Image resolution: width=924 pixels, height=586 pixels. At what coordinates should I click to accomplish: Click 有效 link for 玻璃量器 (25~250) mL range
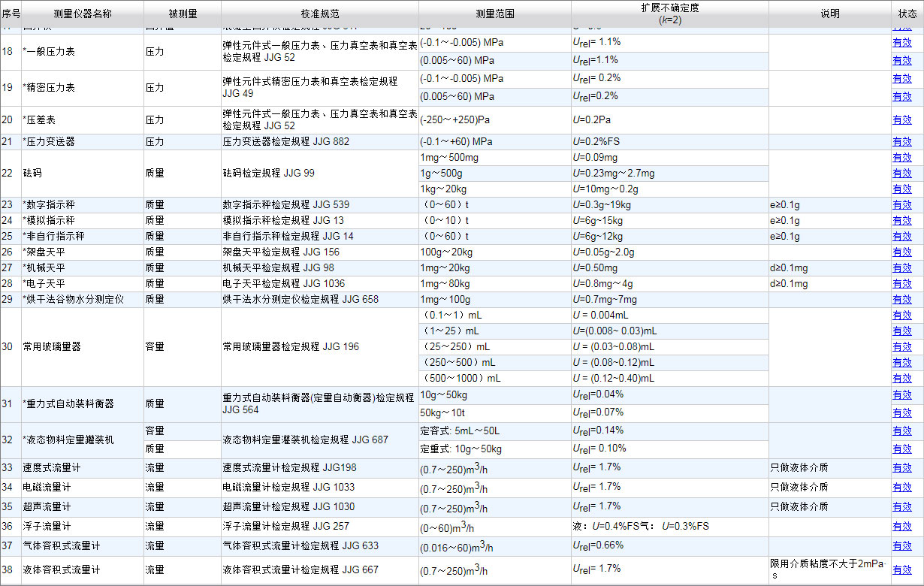pos(902,347)
